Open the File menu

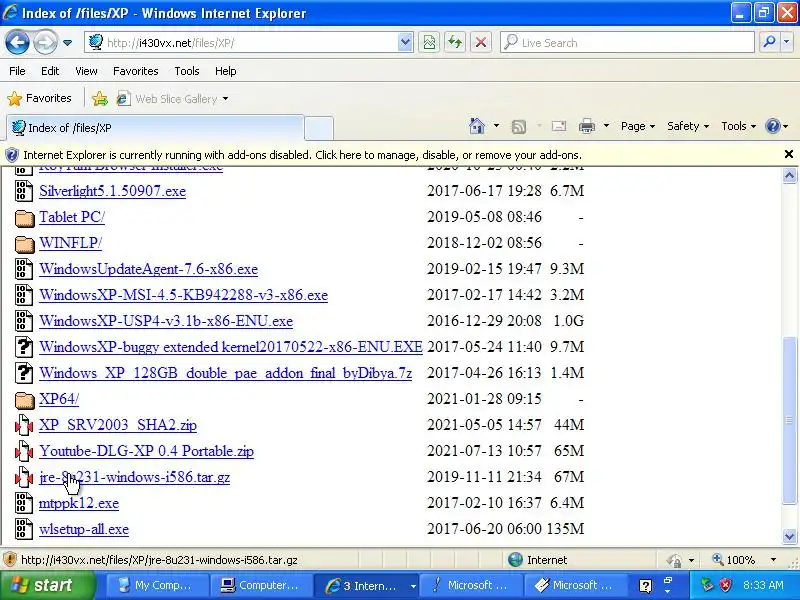[x=17, y=71]
